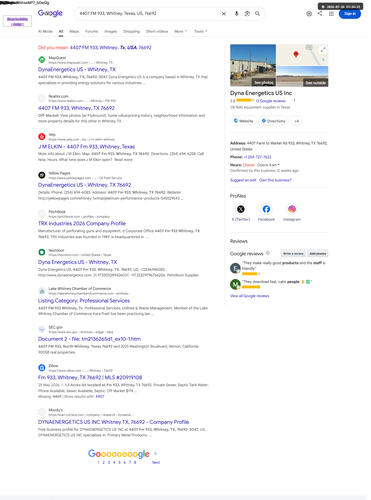This screenshot has width=371, height=500.
Task: Click Write a review button
Action: point(293,254)
